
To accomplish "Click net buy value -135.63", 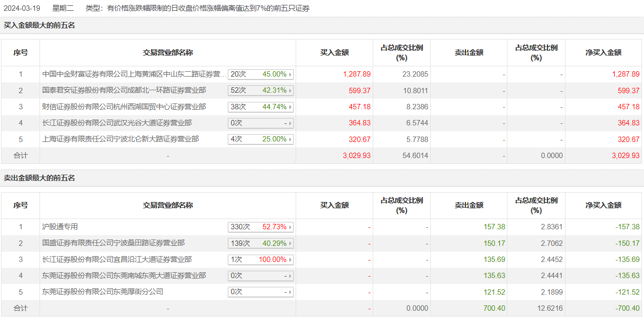I will (627, 276).
